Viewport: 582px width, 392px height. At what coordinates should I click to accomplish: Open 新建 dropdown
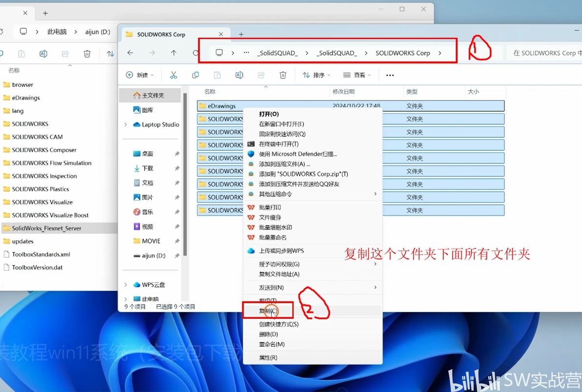(140, 75)
